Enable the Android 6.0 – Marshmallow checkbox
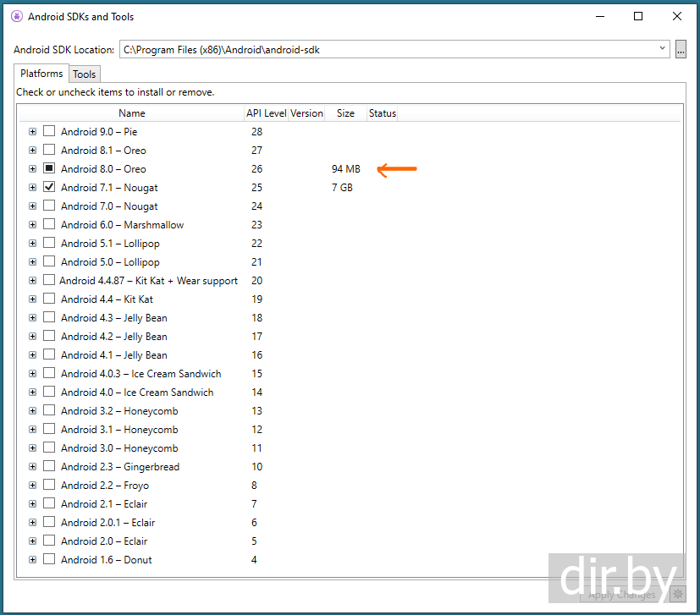 49,224
